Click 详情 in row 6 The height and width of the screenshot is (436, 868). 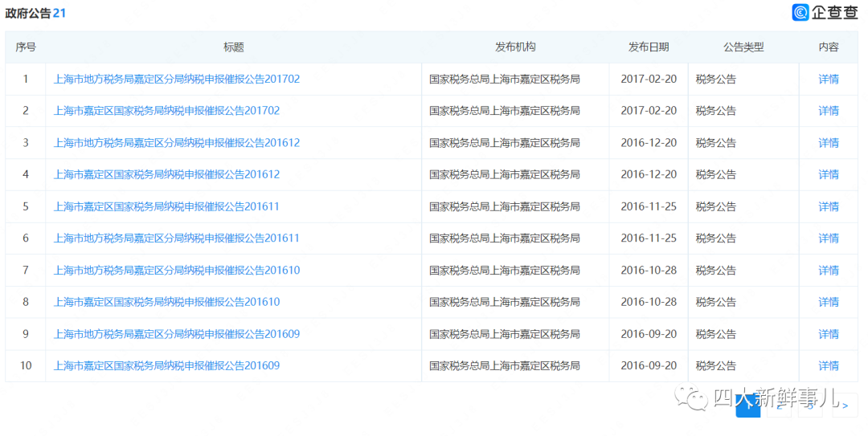(x=829, y=238)
